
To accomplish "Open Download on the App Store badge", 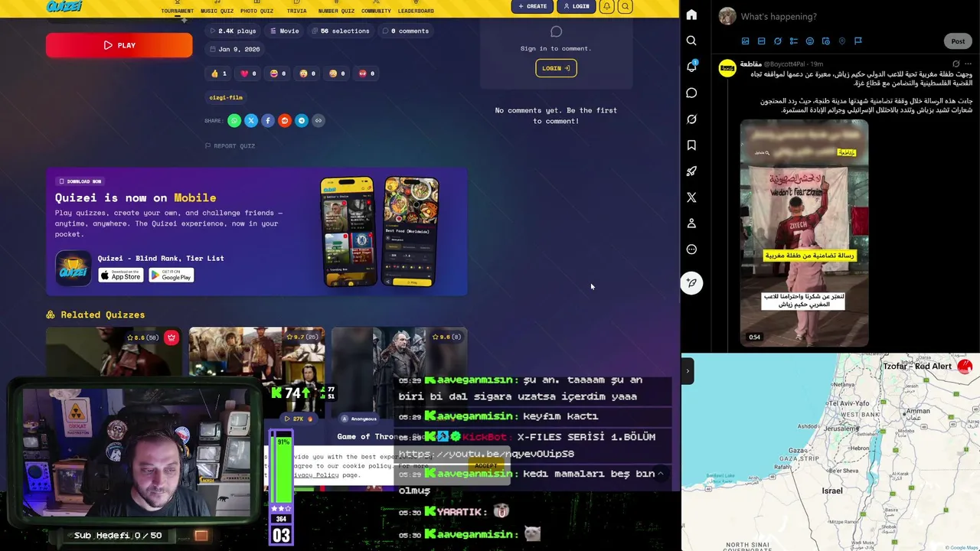I will click(x=121, y=275).
